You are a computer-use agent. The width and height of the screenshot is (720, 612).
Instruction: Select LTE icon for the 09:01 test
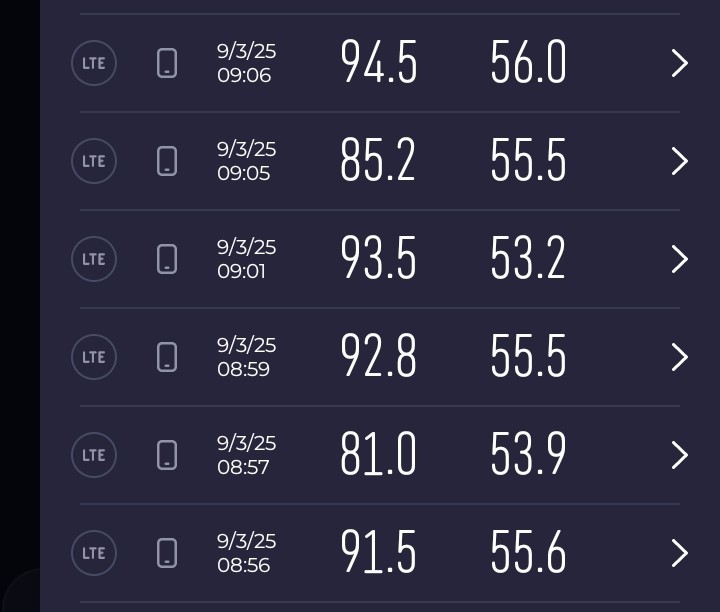coord(94,260)
